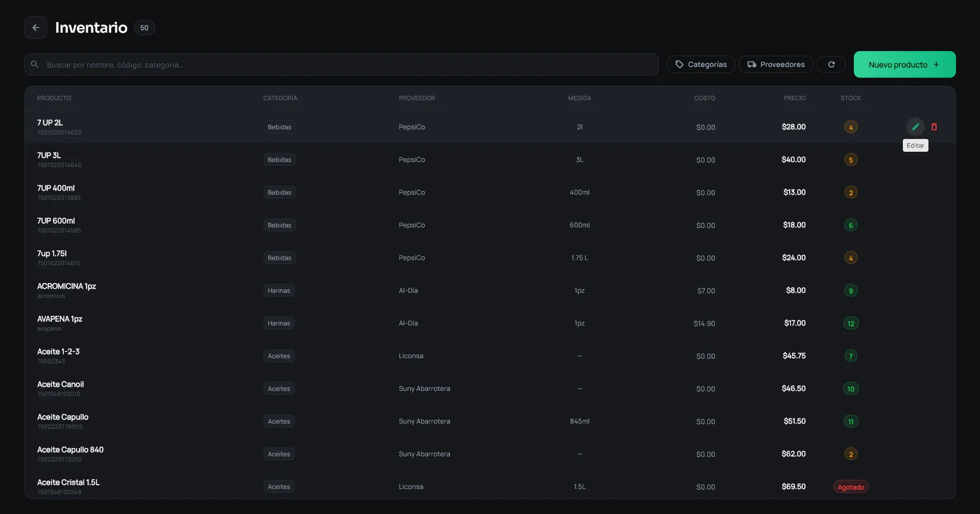Screen dimensions: 980x514
Task: Click the plus icon on Nuevo producto
Action: pos(936,64)
